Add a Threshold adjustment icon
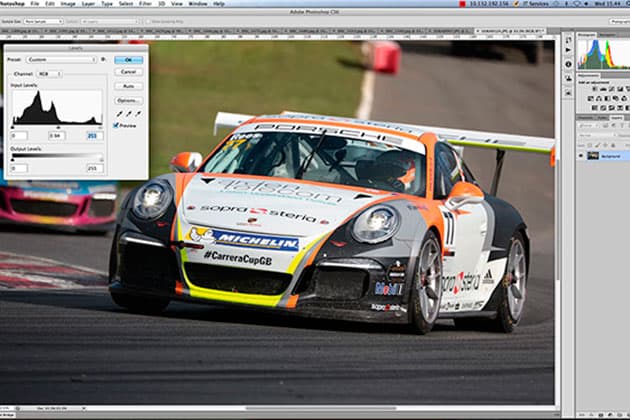Viewport: 630px width, 420px height. pos(612,107)
